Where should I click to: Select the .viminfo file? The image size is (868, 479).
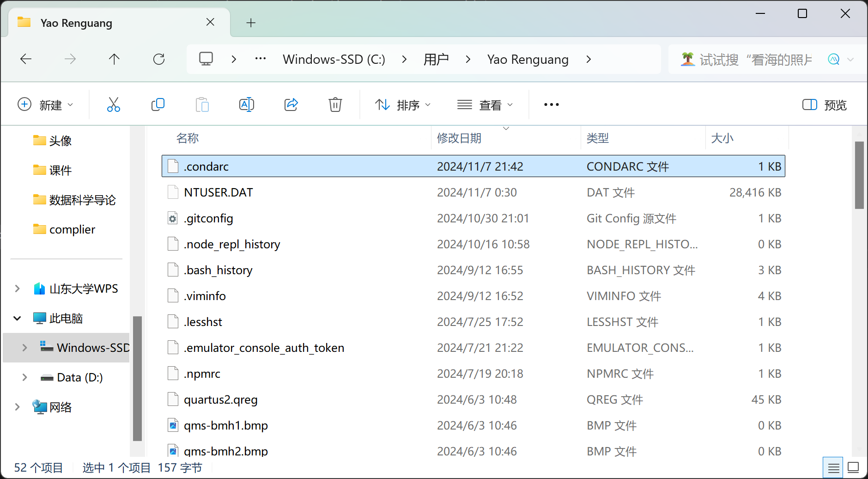473,296
